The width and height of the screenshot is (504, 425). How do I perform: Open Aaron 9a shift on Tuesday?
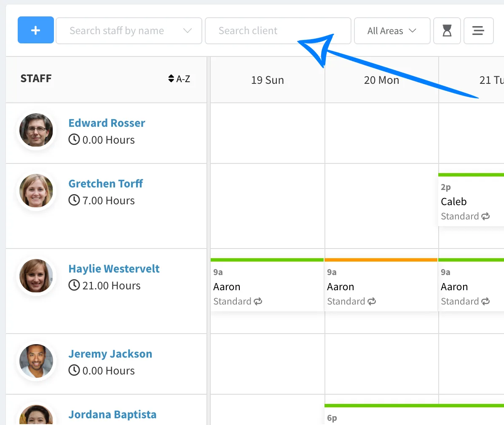coord(471,285)
